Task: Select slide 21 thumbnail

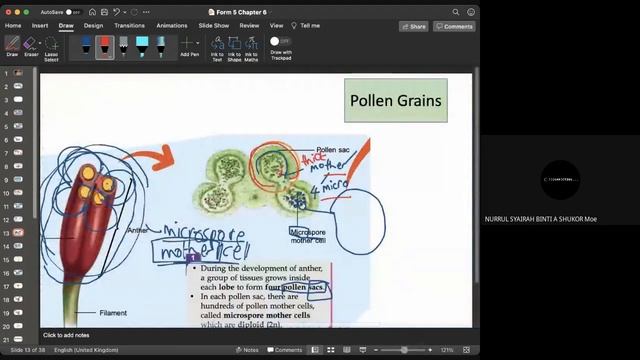Action: pyautogui.click(x=18, y=339)
